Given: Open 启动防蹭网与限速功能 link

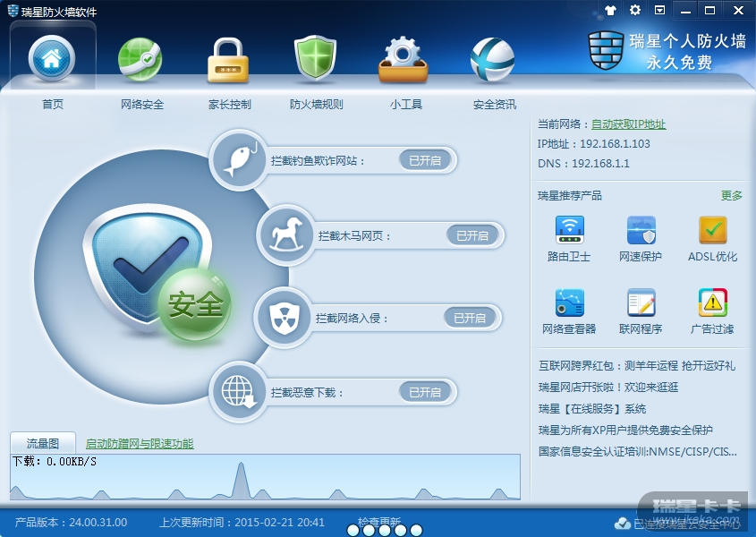Looking at the screenshot, I should [x=140, y=443].
